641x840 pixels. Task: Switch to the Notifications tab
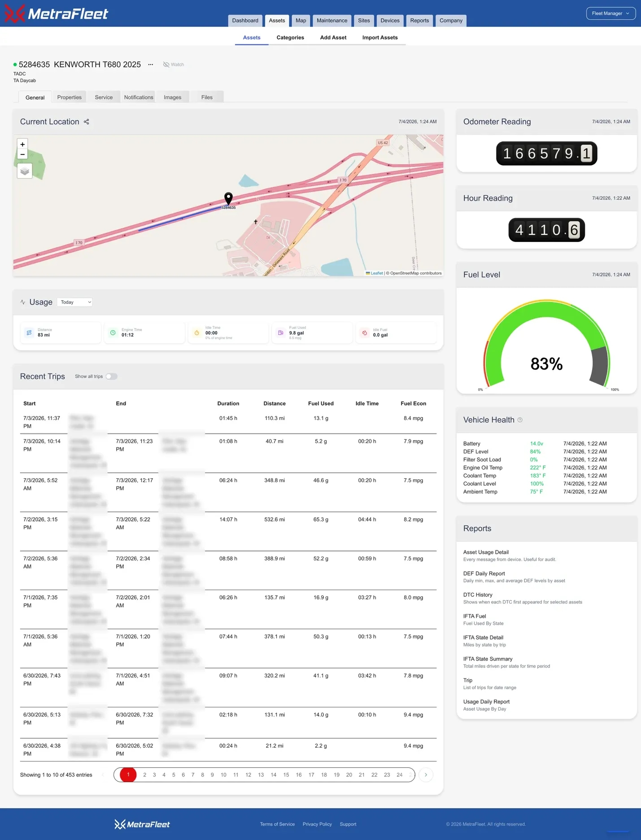[139, 97]
